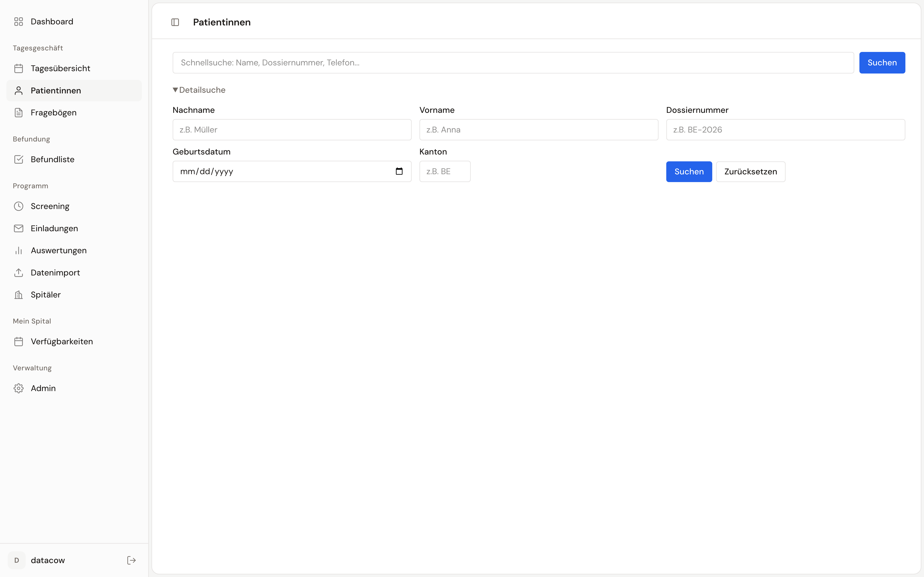The height and width of the screenshot is (577, 924).
Task: Select Verfügbarkeiten in Mein Spital
Action: [x=61, y=341]
